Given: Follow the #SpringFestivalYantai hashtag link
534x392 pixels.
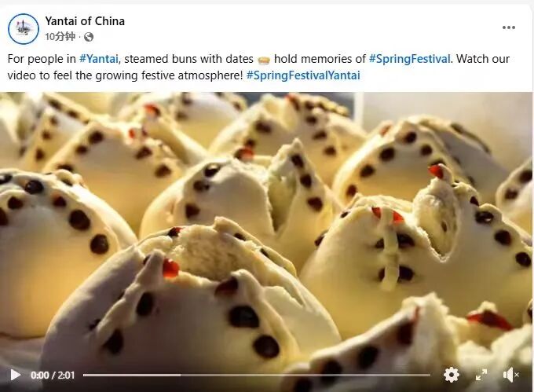Looking at the screenshot, I should [303, 75].
